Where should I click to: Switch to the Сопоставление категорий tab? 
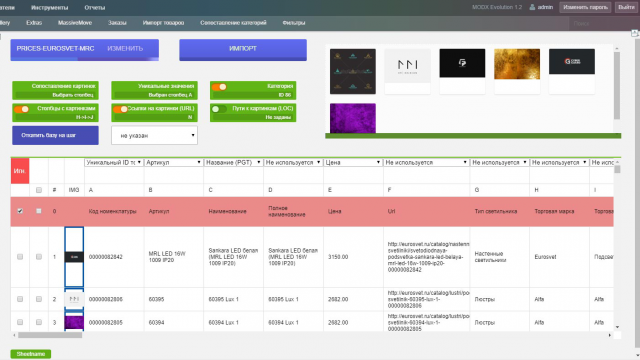[233, 23]
